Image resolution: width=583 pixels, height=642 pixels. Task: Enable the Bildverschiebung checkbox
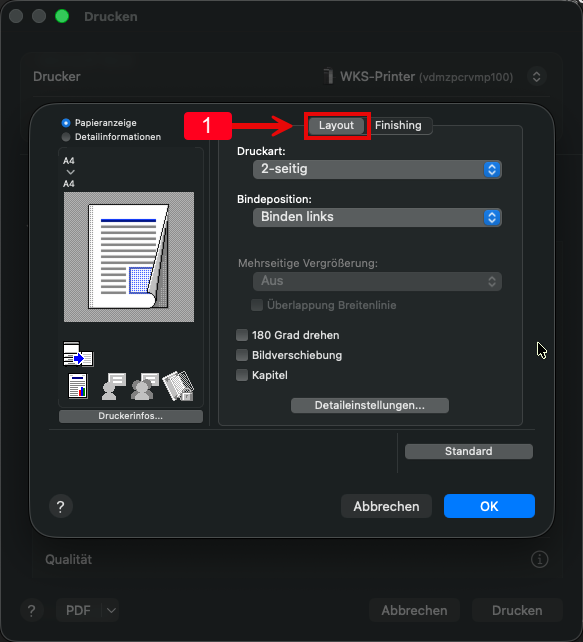[242, 355]
